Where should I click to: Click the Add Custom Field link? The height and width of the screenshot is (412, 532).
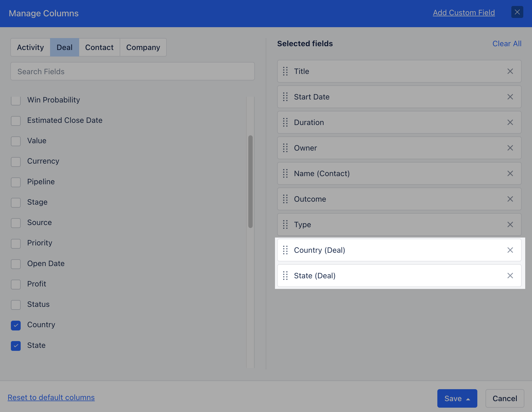coord(464,13)
